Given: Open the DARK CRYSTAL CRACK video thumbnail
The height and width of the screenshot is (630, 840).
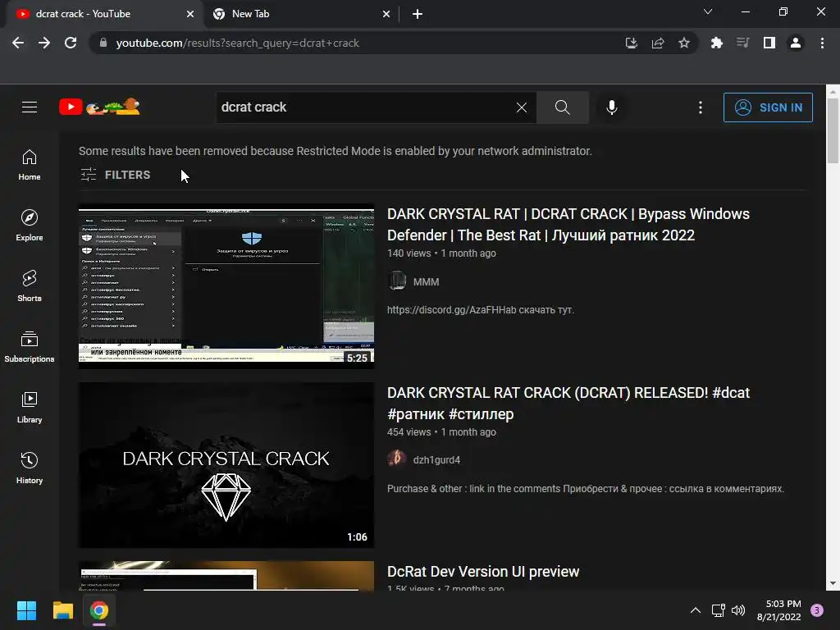Looking at the screenshot, I should [x=226, y=465].
